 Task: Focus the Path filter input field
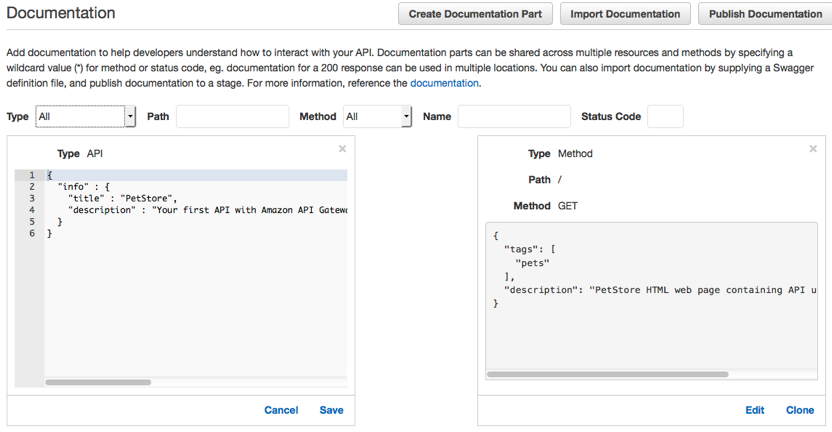pos(232,117)
